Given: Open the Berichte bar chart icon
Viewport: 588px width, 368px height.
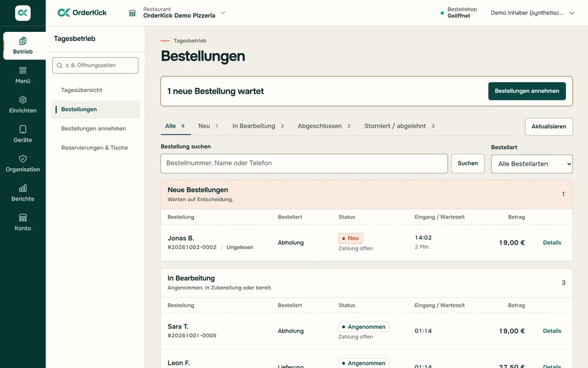Looking at the screenshot, I should (x=23, y=188).
